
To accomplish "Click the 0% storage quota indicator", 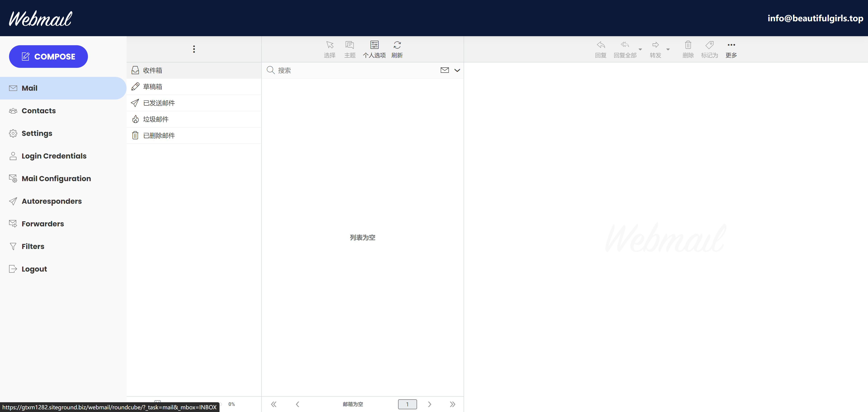I will (x=231, y=404).
